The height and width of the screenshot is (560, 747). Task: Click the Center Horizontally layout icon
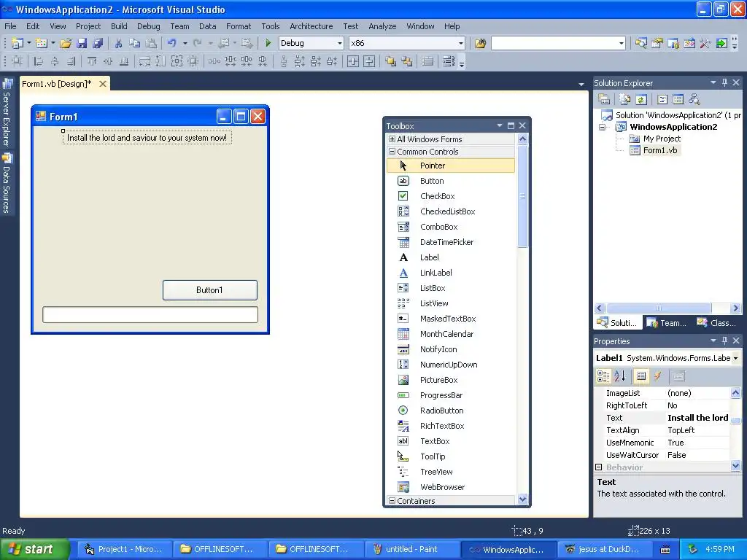pos(353,61)
